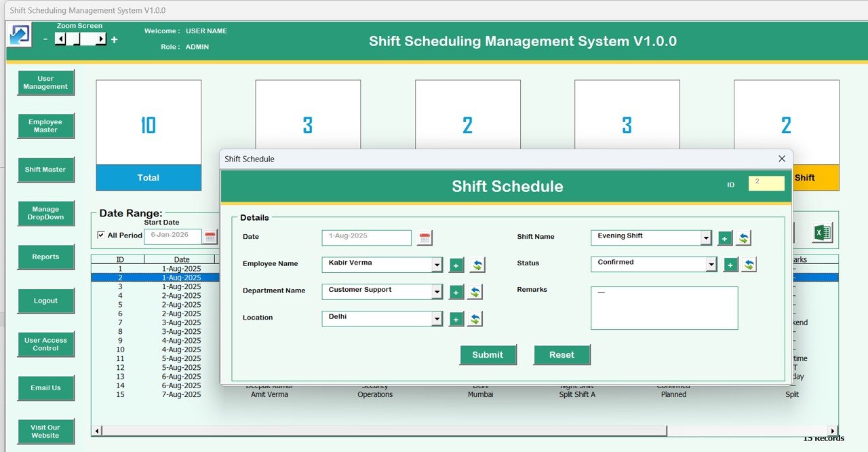Click the Excel export icon
Screen dimensions: 868x452
click(822, 233)
